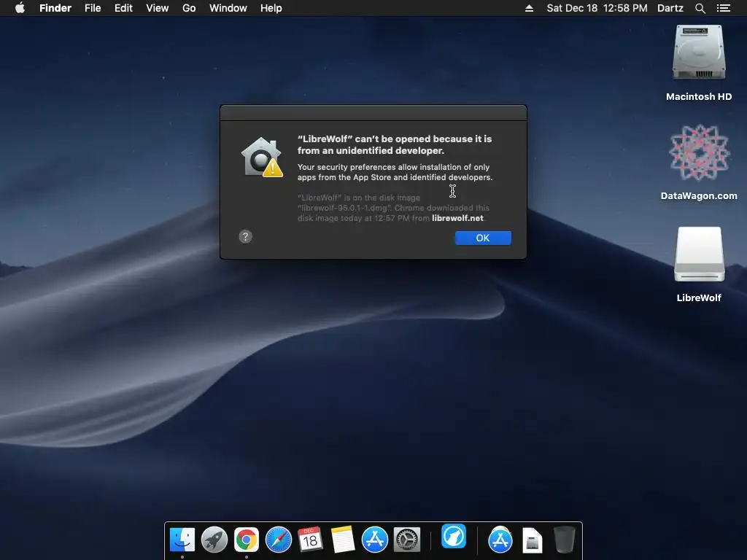Open Safari compass icon in Dock
This screenshot has height=560, width=747.
coord(278,540)
